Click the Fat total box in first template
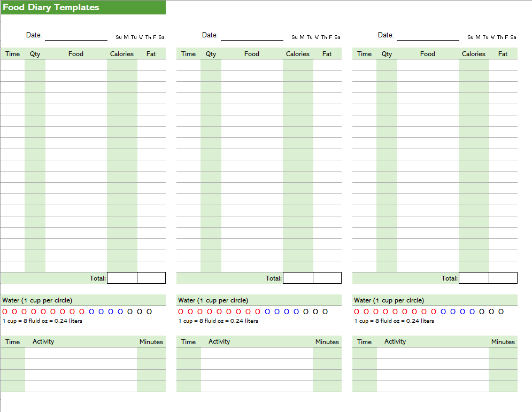This screenshot has width=532, height=412. (x=151, y=278)
